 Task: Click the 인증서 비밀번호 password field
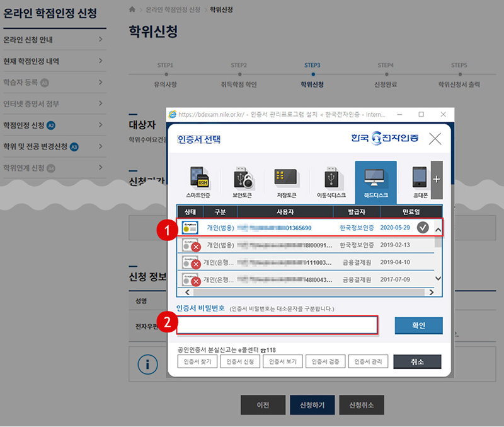click(277, 325)
